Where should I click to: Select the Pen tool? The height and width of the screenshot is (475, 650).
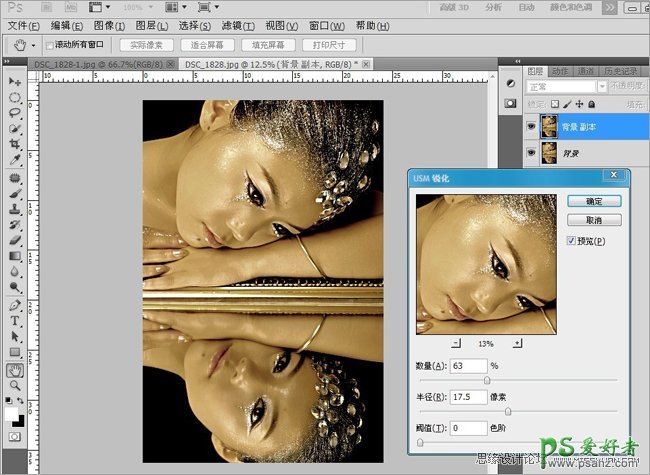coord(15,305)
